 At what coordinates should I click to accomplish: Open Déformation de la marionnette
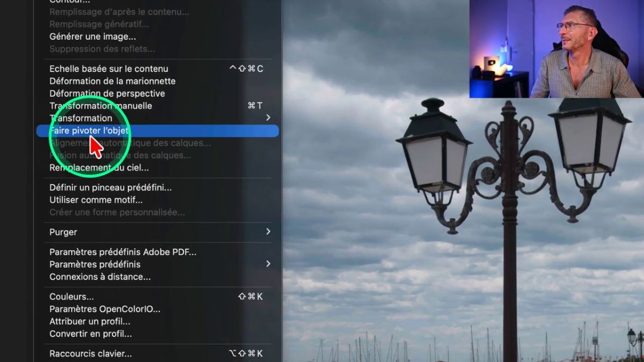pos(112,81)
